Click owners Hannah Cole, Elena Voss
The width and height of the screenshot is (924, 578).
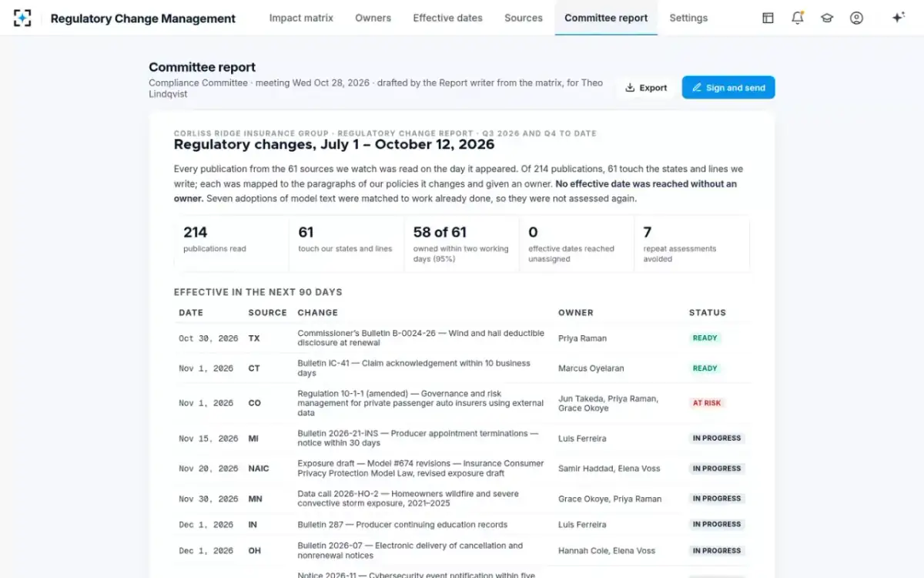(607, 551)
